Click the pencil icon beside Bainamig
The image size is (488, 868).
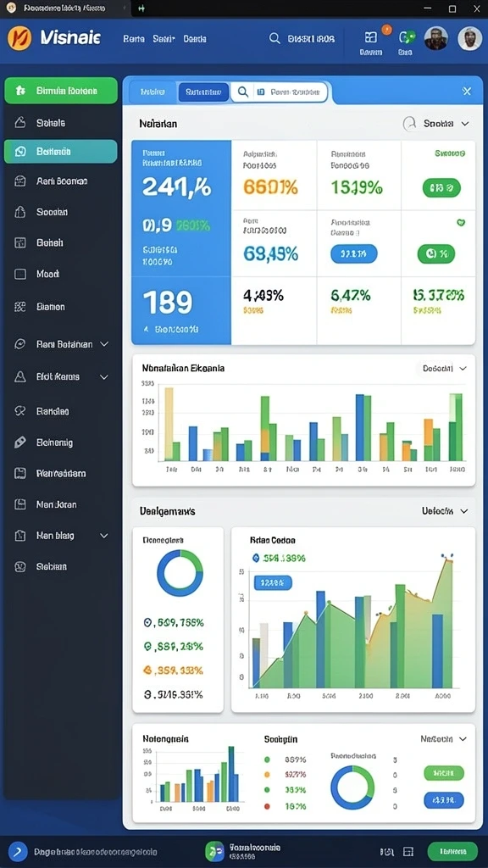pos(20,442)
